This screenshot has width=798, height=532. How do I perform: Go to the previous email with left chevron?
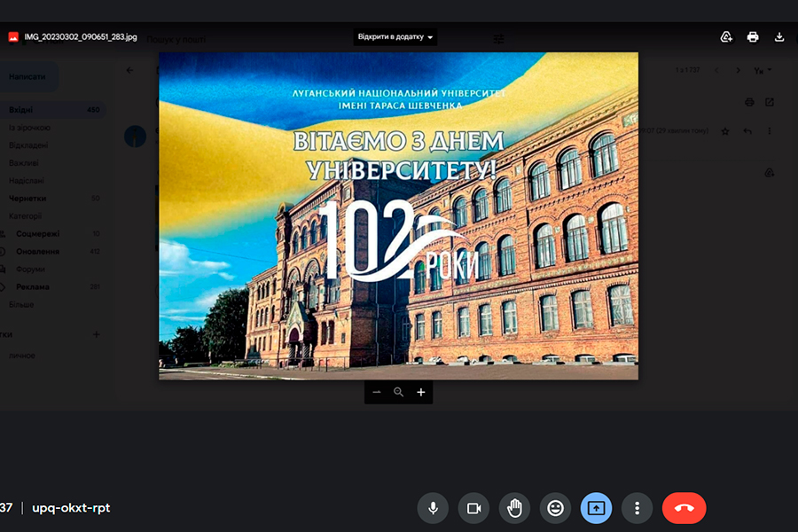coord(716,70)
